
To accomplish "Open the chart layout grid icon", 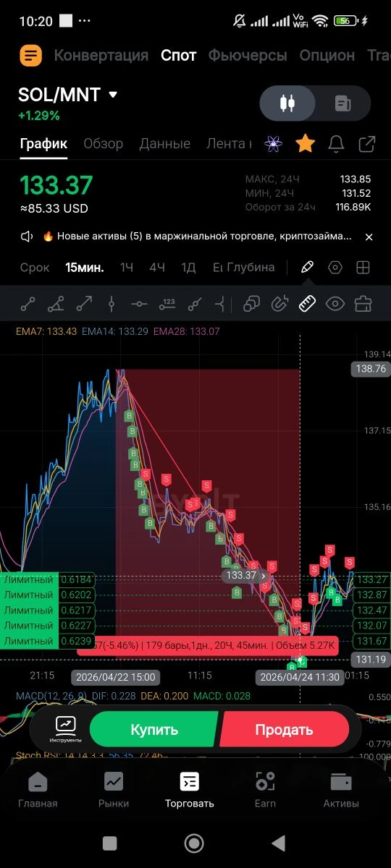I will click(363, 268).
